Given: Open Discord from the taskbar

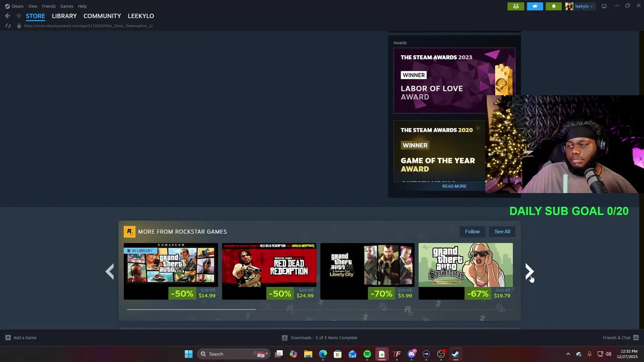Looking at the screenshot, I should (412, 354).
